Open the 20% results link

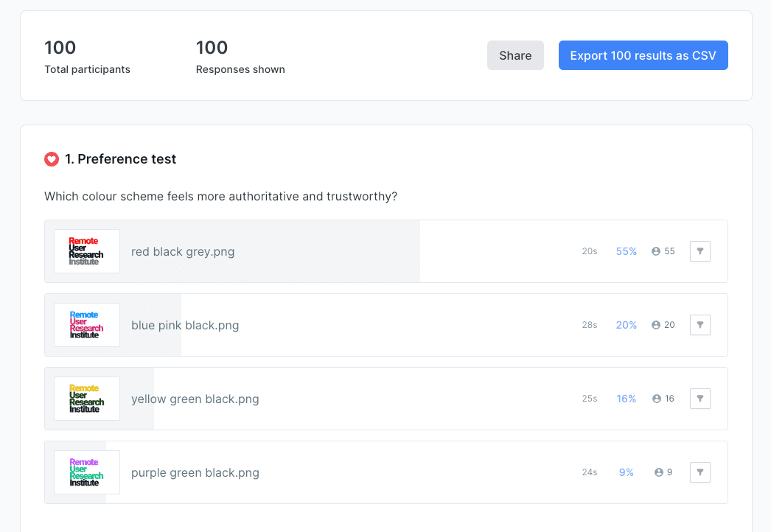coord(627,324)
